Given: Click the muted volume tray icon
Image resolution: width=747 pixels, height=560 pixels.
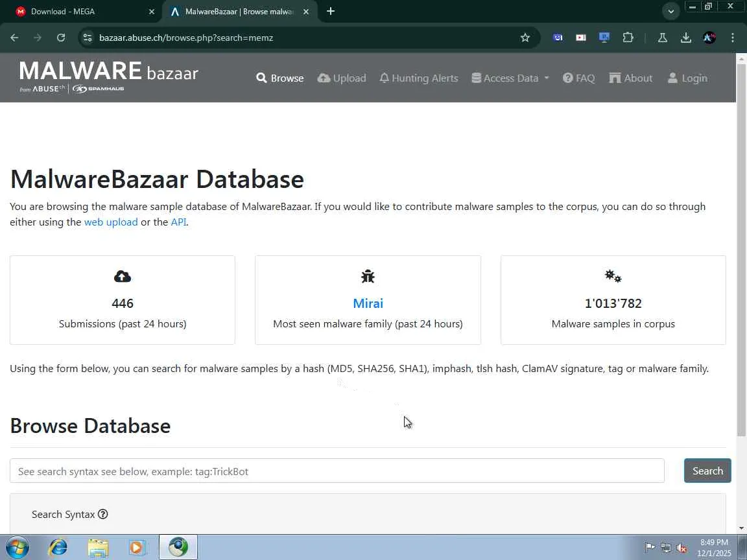Looking at the screenshot, I should pos(682,548).
